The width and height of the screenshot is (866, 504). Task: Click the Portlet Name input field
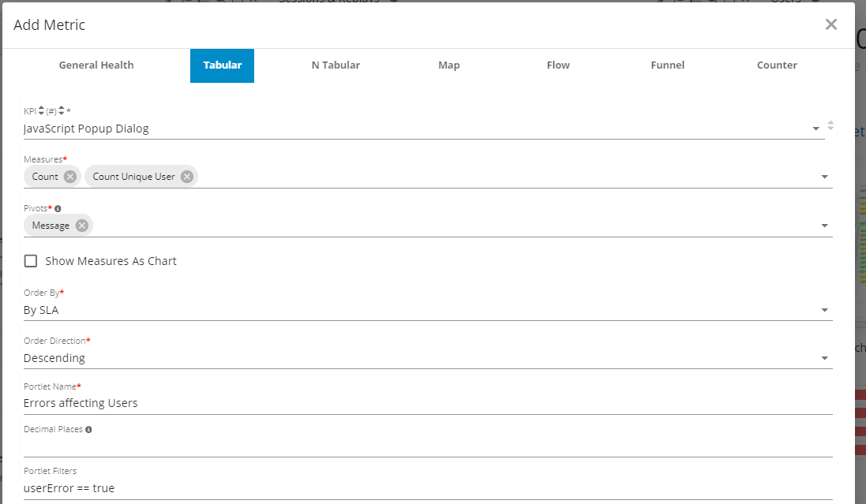[426, 403]
